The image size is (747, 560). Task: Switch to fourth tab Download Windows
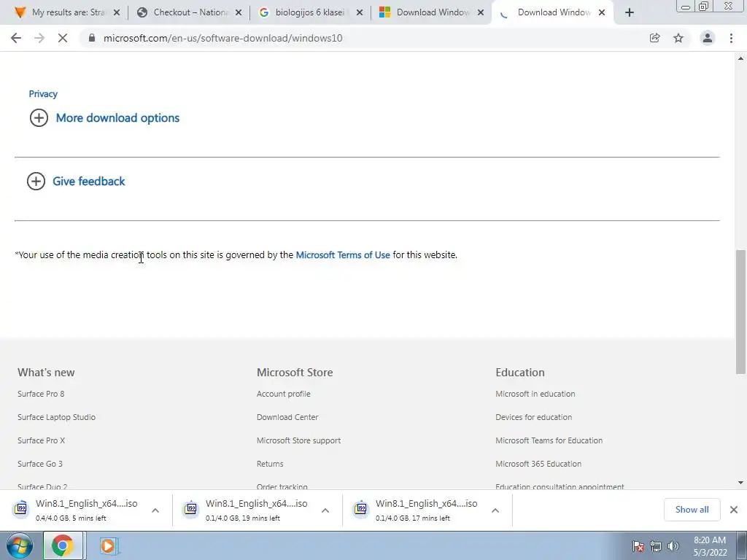coord(431,12)
